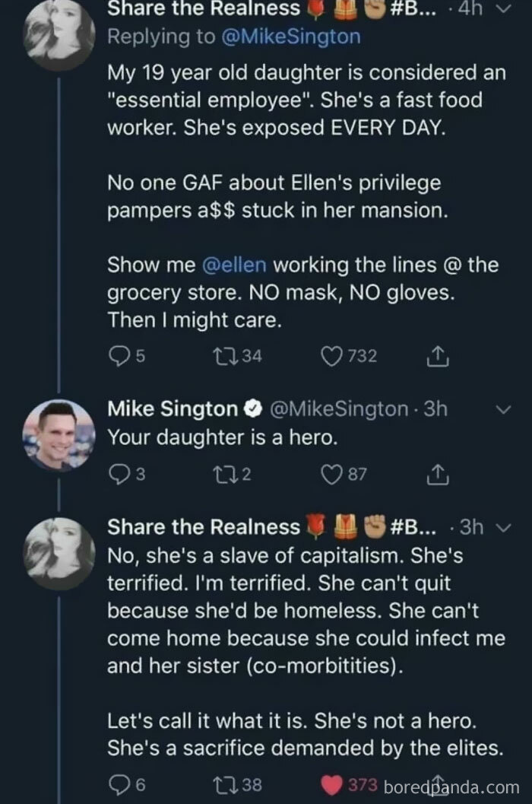The height and width of the screenshot is (804, 532).
Task: Open the dropdown on the bottom tweet
Action: point(503,526)
